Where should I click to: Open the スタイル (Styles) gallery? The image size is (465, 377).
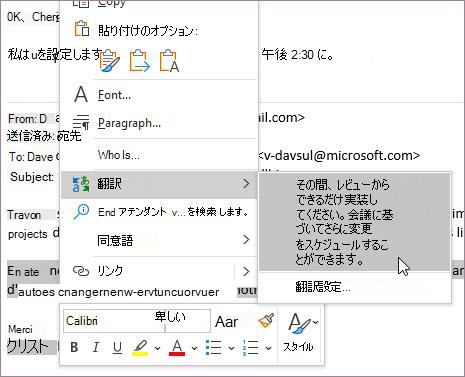[302, 333]
